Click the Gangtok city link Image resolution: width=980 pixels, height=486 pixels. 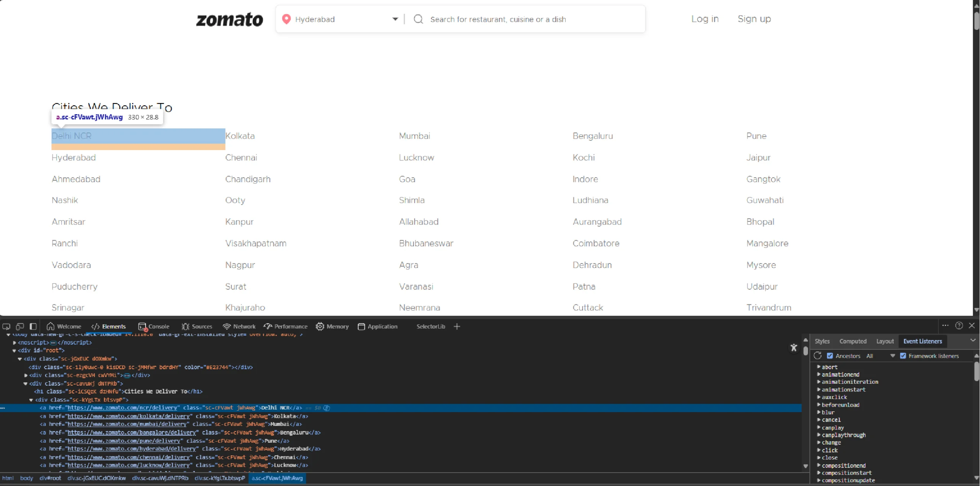[763, 179]
